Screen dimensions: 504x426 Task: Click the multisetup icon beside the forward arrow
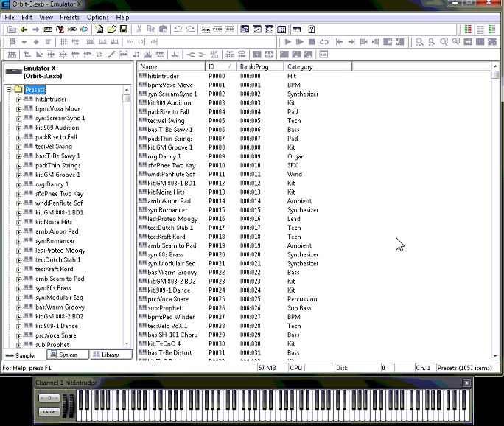(48, 29)
